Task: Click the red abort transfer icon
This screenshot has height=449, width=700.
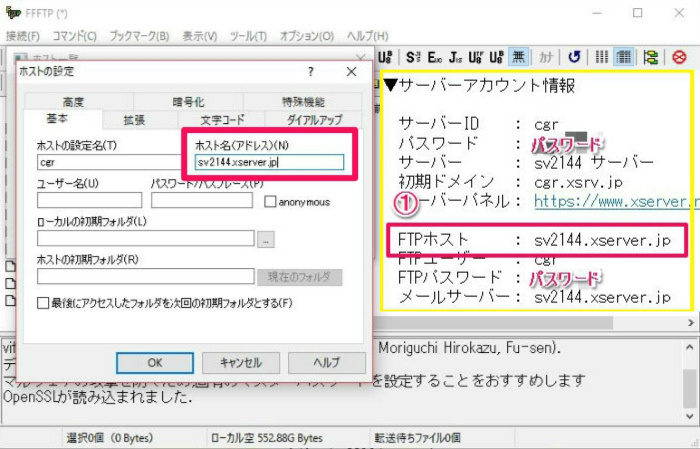Action: click(679, 57)
